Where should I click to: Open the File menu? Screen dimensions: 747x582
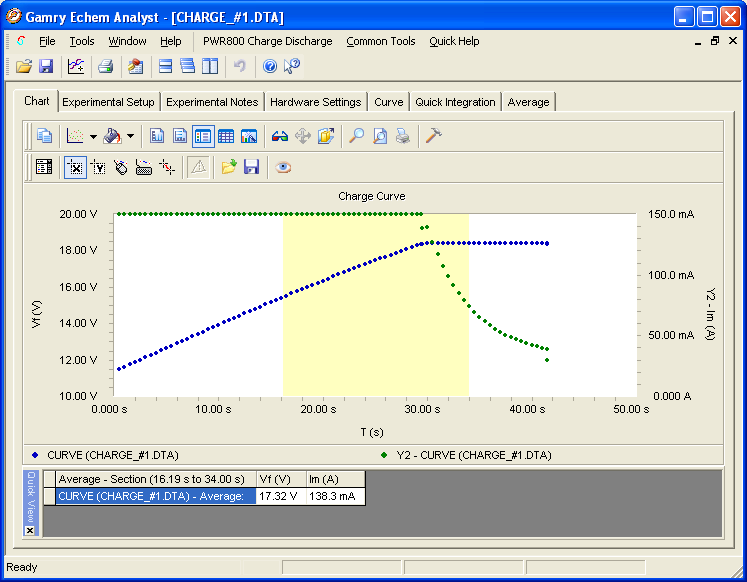click(x=47, y=41)
